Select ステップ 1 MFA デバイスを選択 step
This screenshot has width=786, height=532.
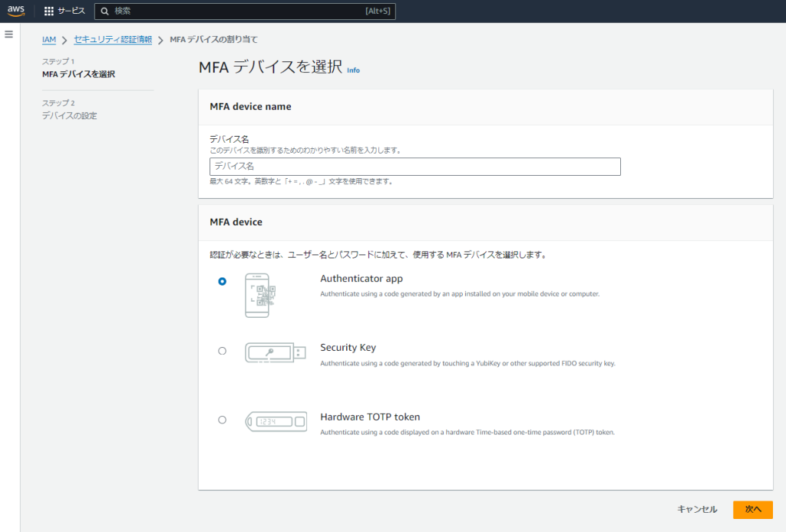point(78,74)
